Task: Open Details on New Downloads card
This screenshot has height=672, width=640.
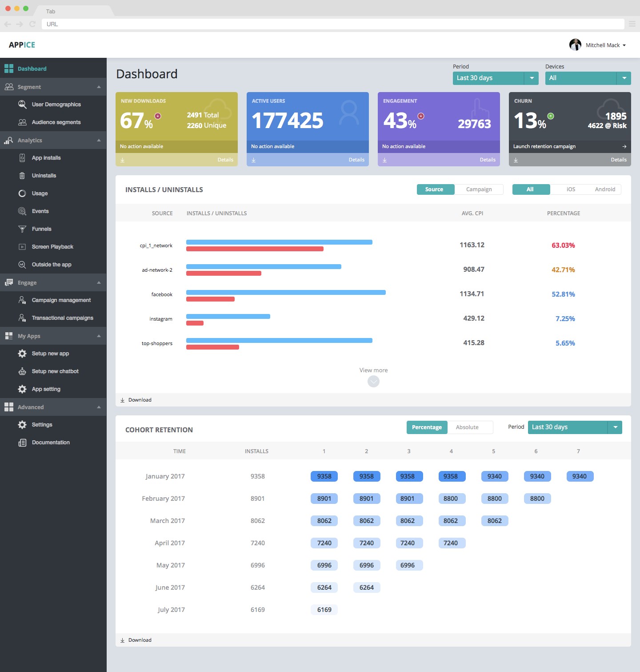Action: tap(225, 160)
